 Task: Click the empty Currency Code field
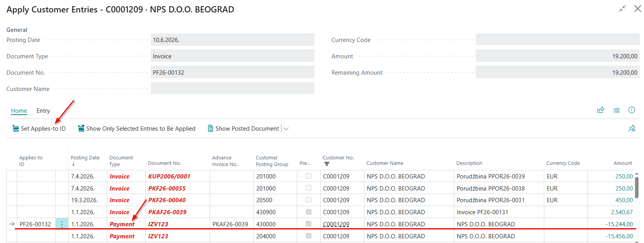tap(558, 40)
